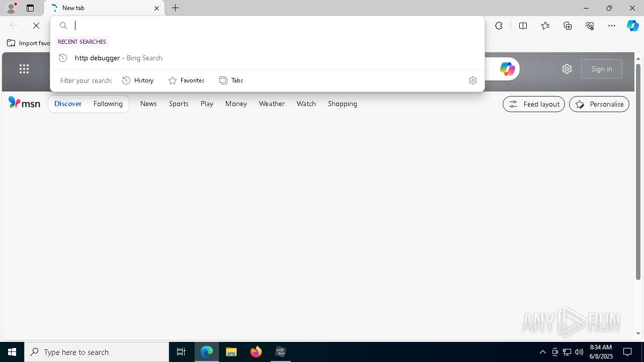
Task: Open address bar search settings gear
Action: click(x=472, y=80)
